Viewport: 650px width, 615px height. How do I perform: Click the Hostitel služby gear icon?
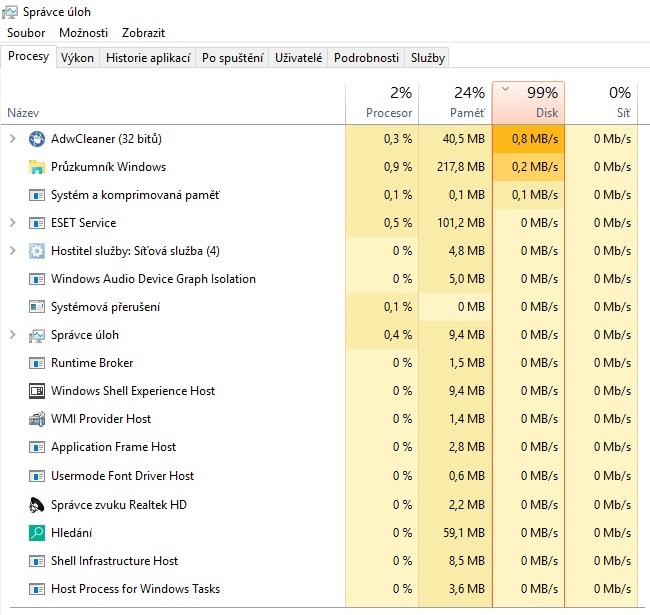[37, 251]
